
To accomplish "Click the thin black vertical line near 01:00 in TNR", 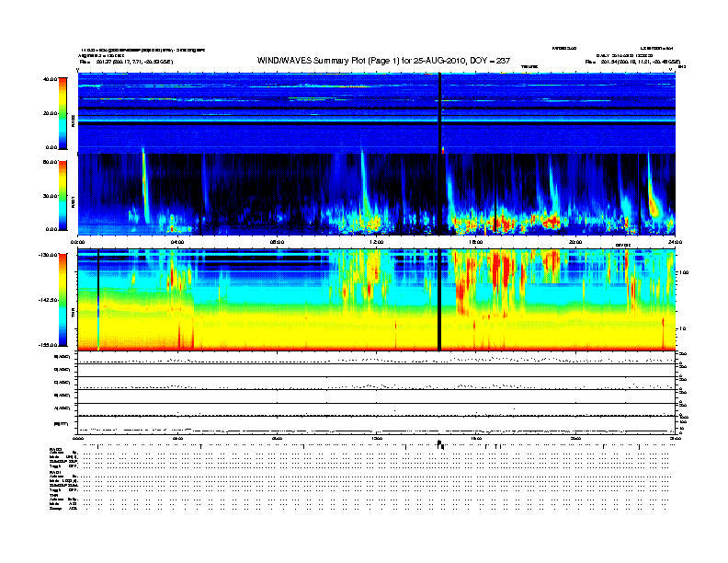I will [98, 299].
